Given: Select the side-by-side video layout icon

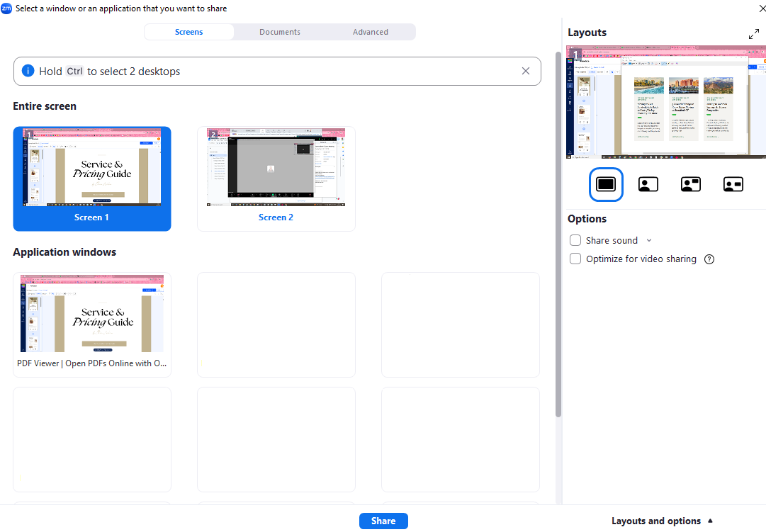Looking at the screenshot, I should 733,184.
